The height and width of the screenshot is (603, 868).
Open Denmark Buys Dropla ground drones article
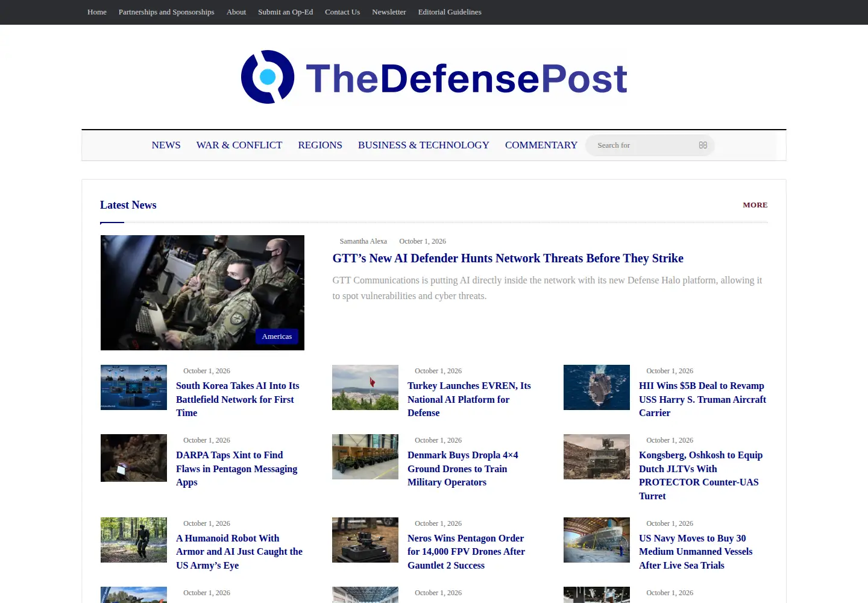pos(463,469)
